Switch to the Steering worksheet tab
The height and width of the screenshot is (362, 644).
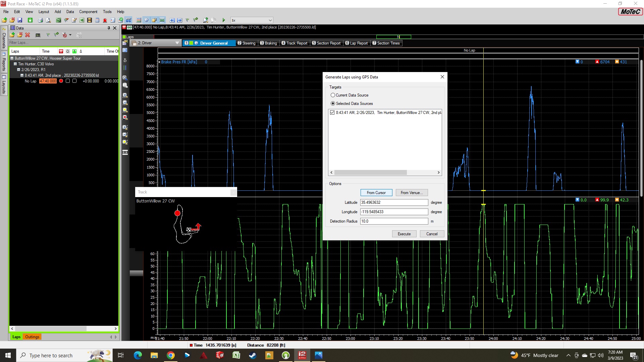pos(247,43)
